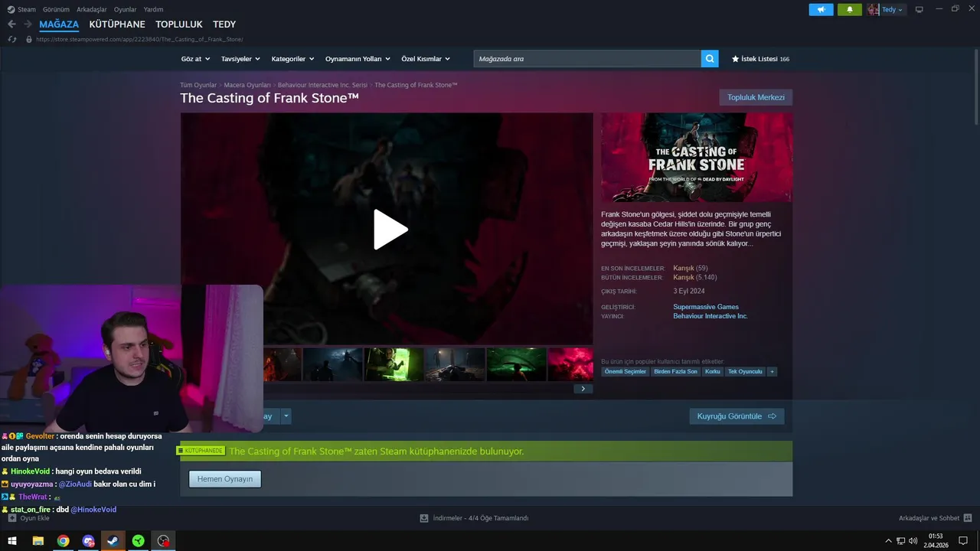Screen dimensions: 980x551
Task: Open the Windows action center icon
Action: 962,540
